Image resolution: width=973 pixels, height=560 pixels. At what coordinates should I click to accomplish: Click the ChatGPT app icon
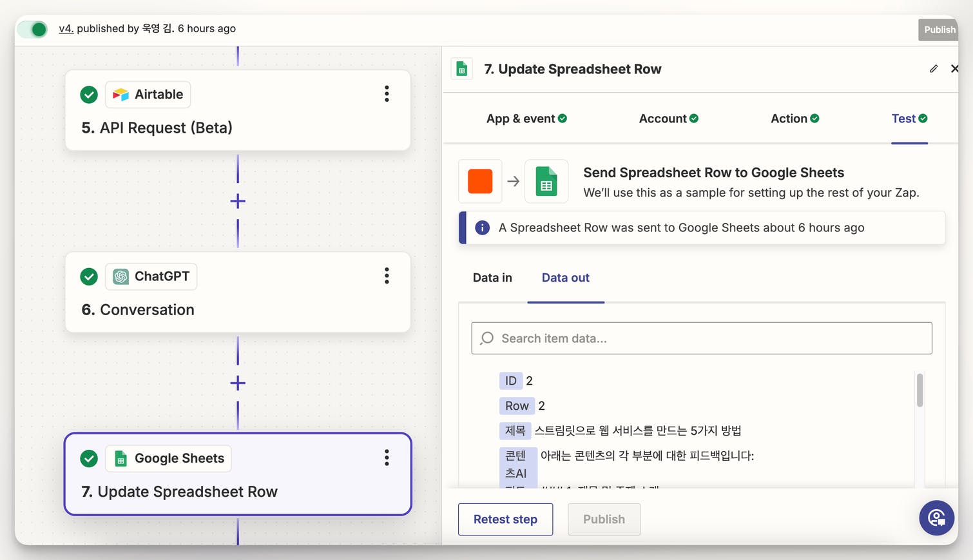pos(120,276)
